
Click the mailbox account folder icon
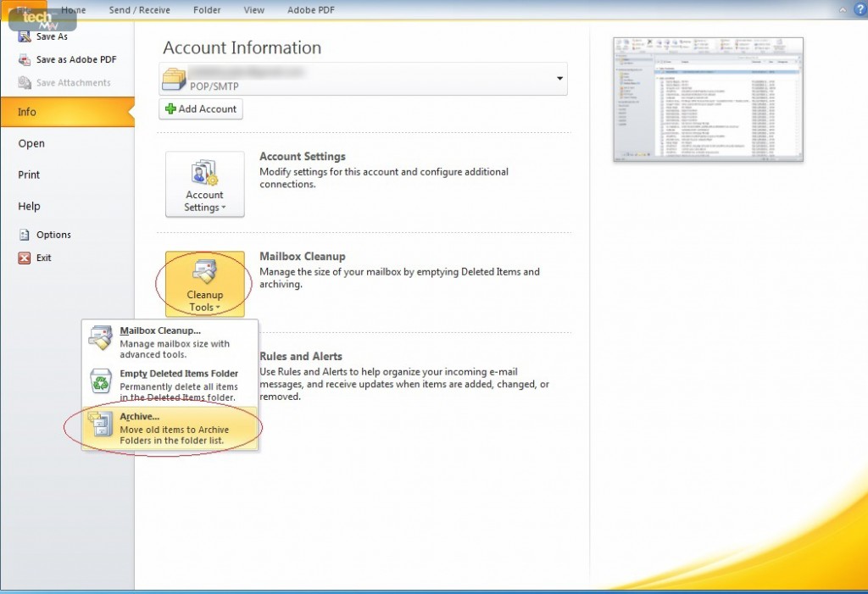[175, 79]
